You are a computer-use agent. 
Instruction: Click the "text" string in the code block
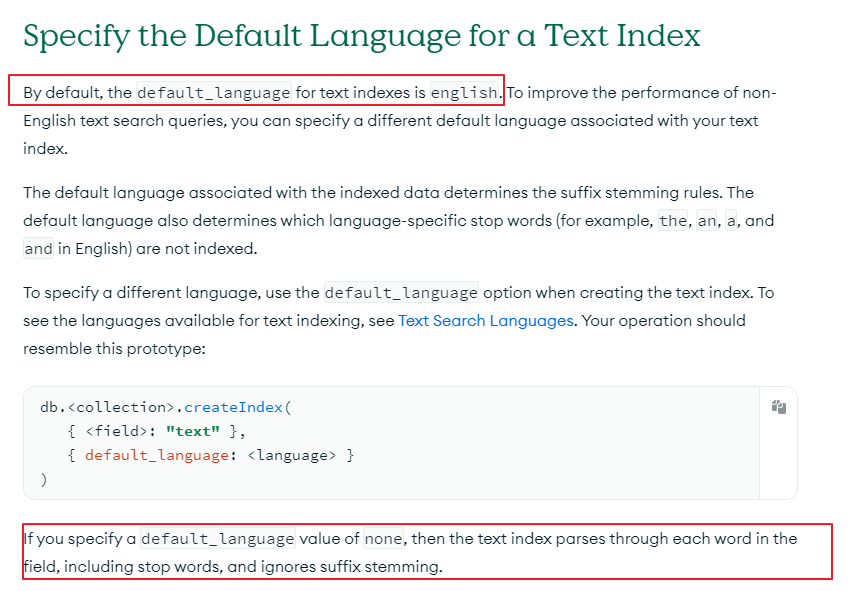click(x=193, y=431)
